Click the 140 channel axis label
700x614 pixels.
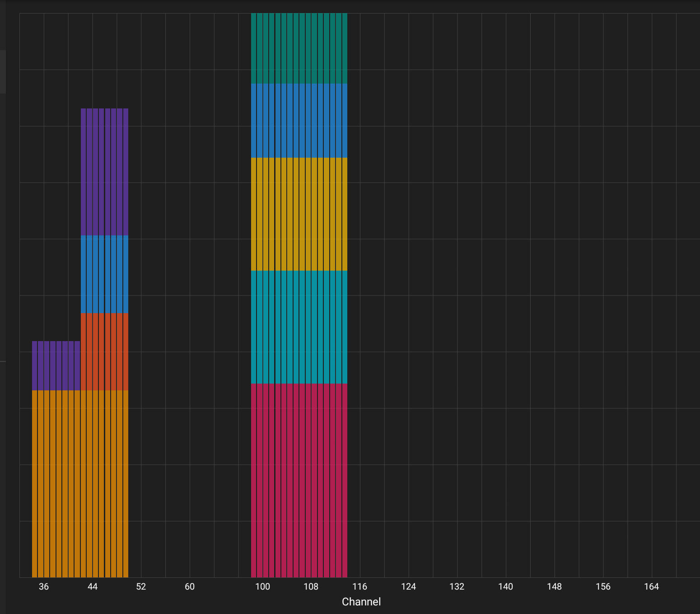(505, 586)
